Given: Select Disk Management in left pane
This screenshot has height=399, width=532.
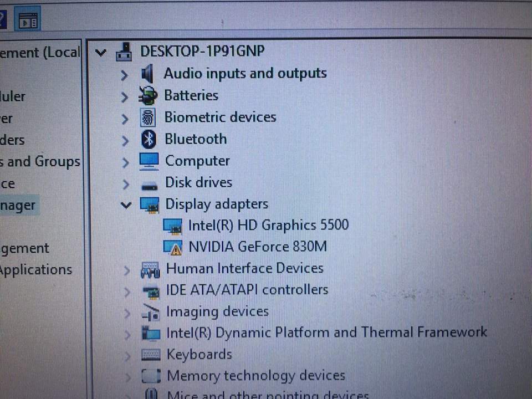Looking at the screenshot, I should pyautogui.click(x=24, y=248).
